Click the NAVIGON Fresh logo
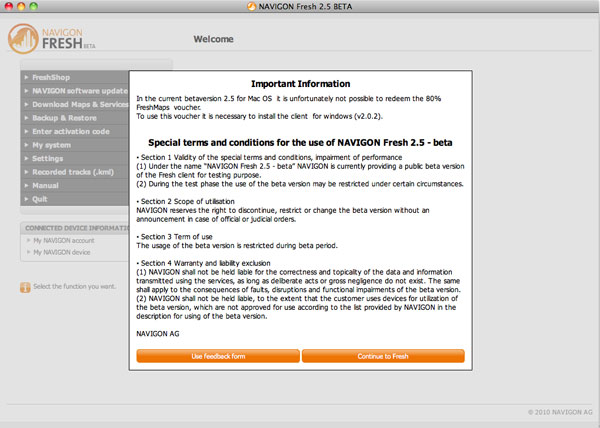This screenshot has width=600, height=428. click(x=52, y=39)
